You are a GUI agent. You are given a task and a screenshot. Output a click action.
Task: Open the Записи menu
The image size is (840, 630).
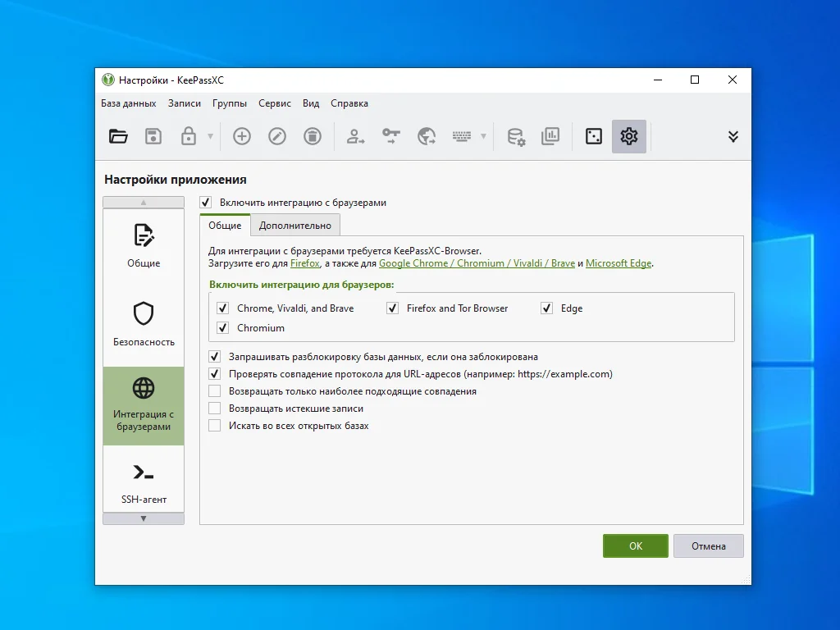(185, 103)
